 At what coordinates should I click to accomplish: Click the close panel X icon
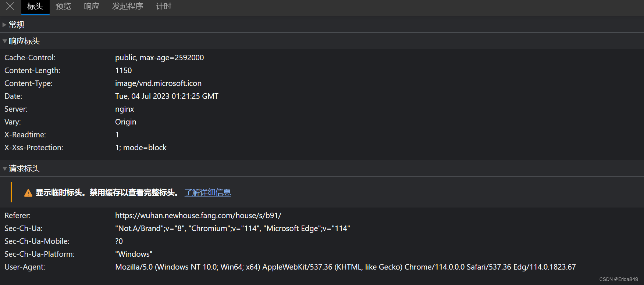(10, 6)
